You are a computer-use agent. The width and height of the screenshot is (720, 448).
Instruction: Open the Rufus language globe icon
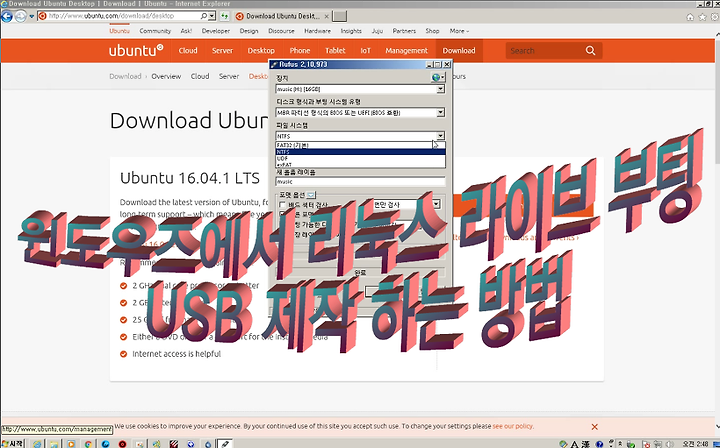tap(438, 77)
